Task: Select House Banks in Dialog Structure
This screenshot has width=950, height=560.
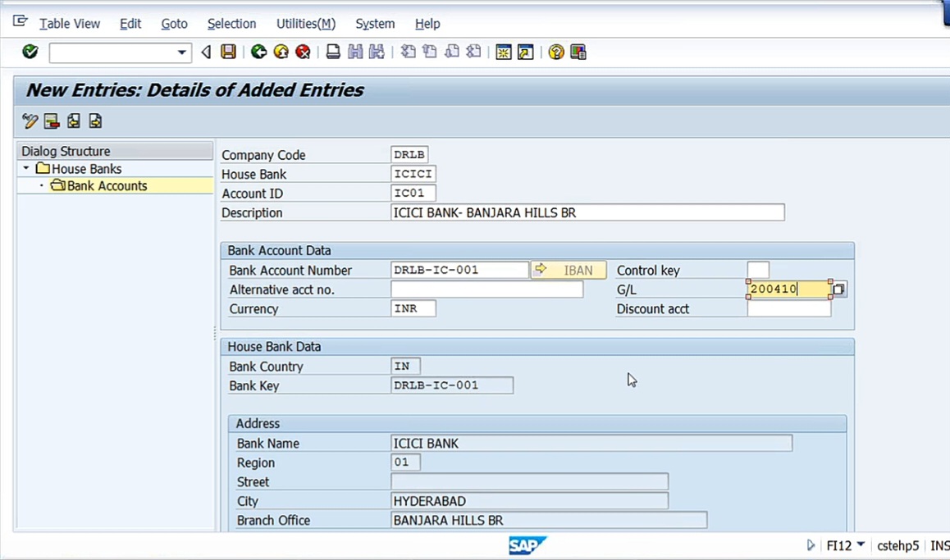Action: point(87,168)
